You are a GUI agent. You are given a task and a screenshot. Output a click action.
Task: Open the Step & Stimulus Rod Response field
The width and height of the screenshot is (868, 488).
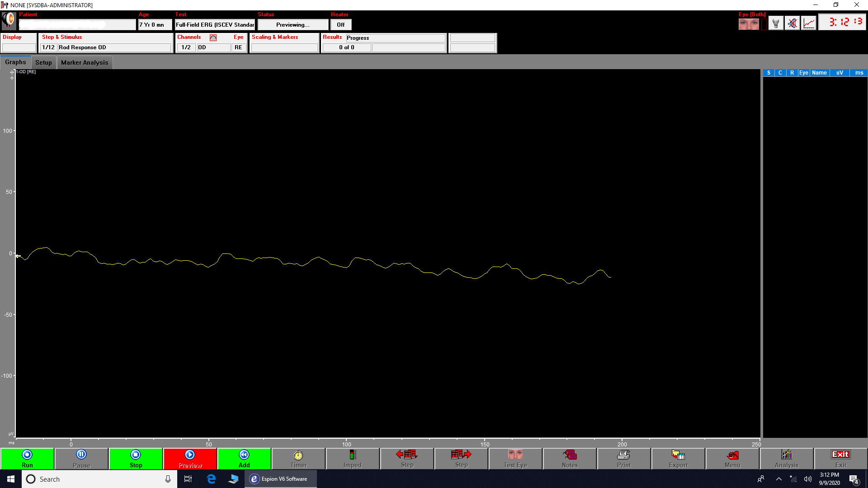(x=114, y=47)
